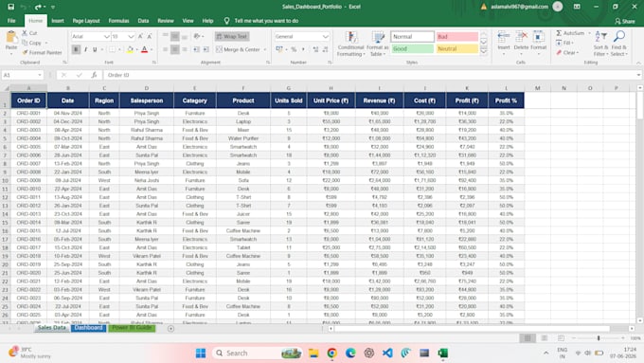Open the Power BI Guide sheet tab
Viewport: 644px width, 363px height.
132,328
